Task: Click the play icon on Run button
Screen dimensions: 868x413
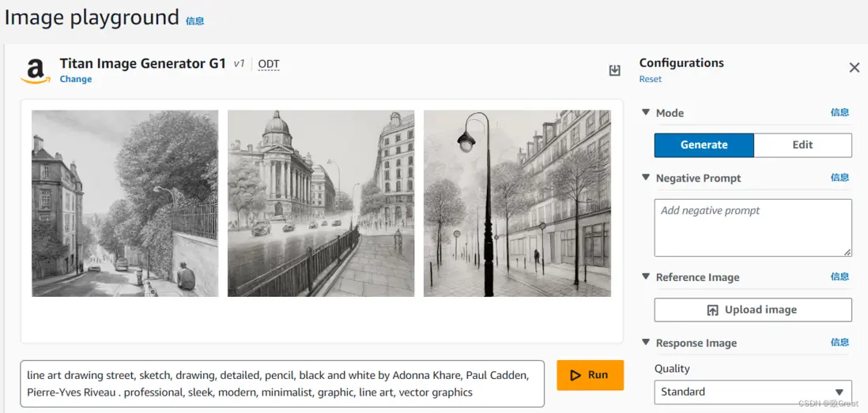Action: click(576, 375)
